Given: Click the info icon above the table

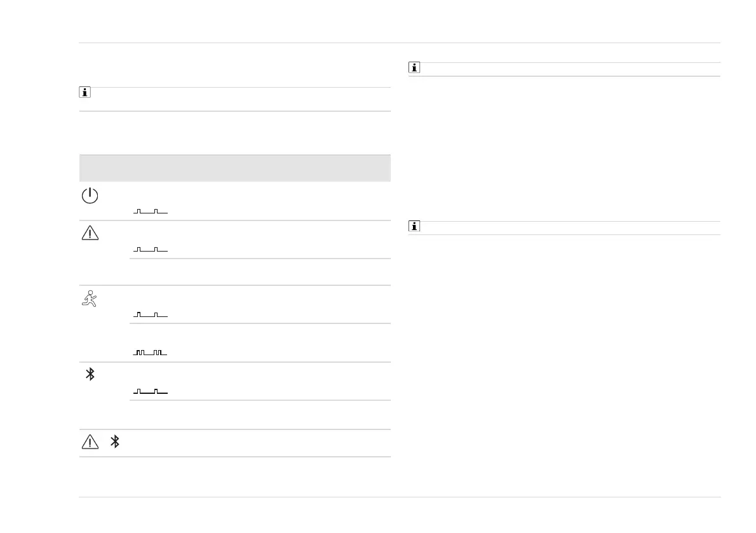Looking at the screenshot, I should click(x=84, y=93).
